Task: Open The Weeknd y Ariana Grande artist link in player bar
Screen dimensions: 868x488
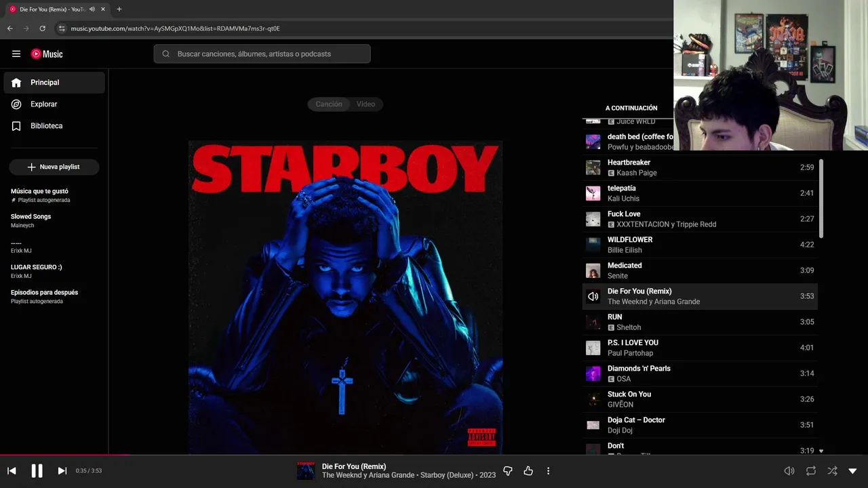Action: 368,475
